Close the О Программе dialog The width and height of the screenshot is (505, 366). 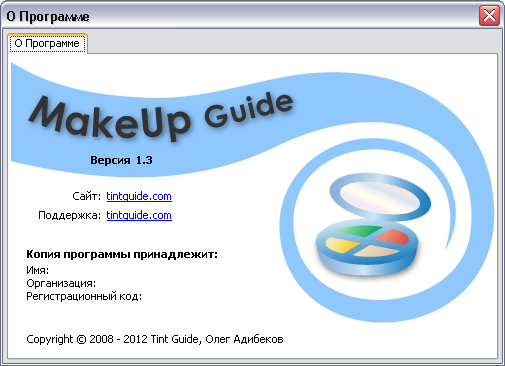click(489, 16)
